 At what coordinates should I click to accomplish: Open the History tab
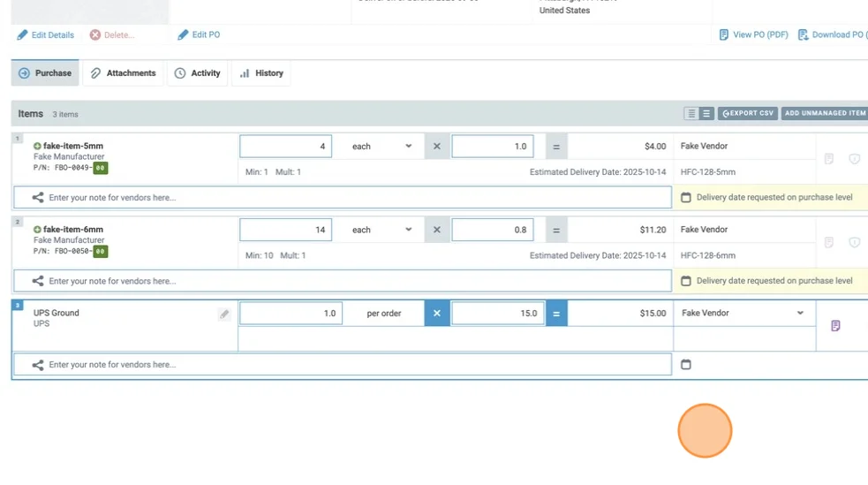coord(261,73)
